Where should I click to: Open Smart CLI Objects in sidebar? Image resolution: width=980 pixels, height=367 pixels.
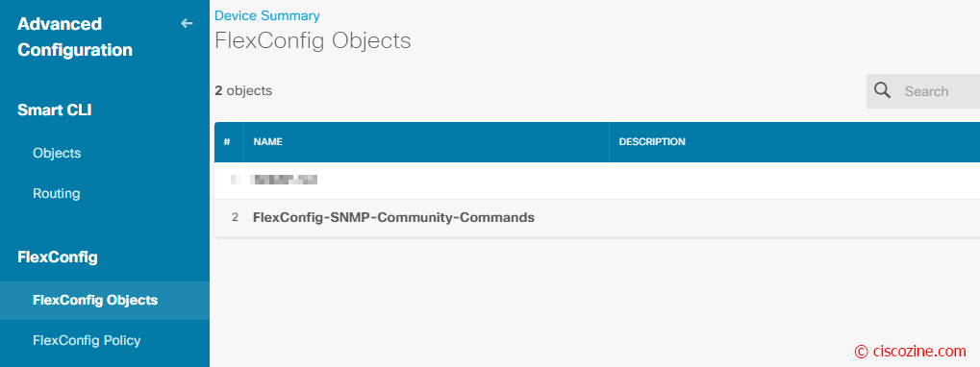click(x=57, y=153)
